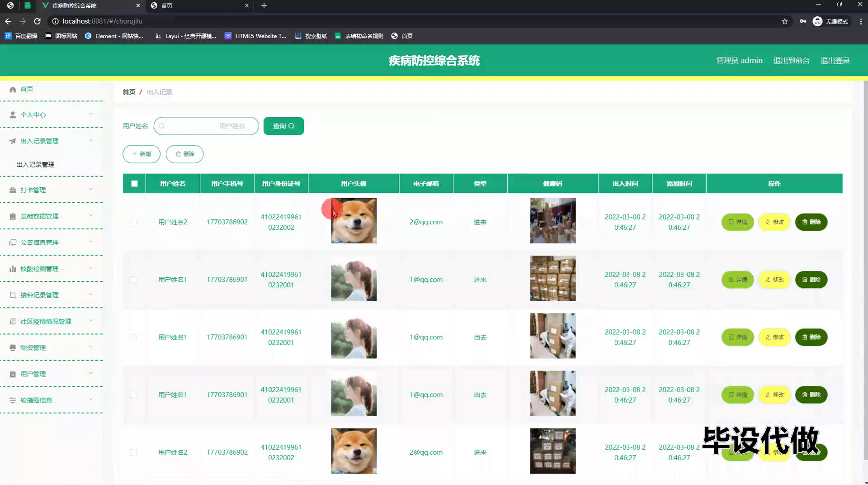Bookmark this page with the star icon
This screenshot has width=868, height=485.
[785, 21]
